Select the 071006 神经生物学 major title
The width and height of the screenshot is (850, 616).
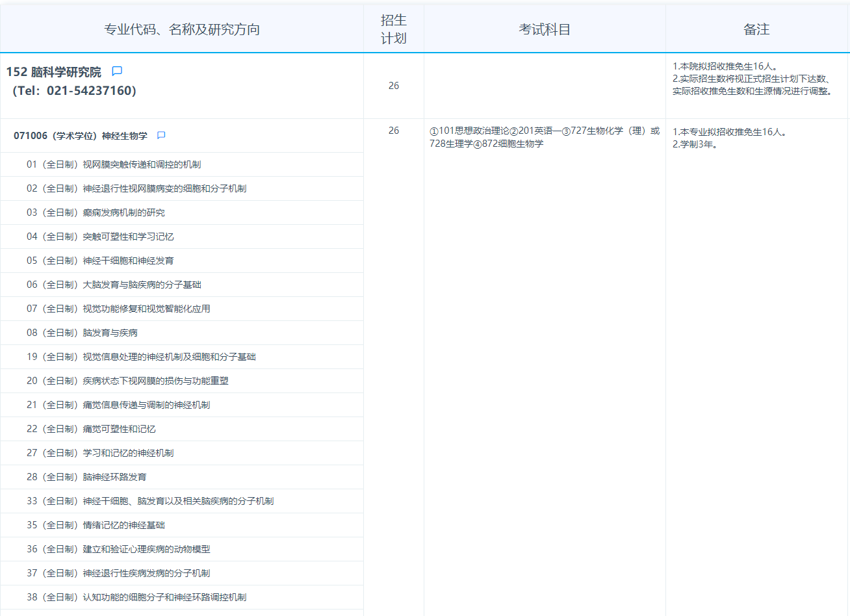[81, 136]
